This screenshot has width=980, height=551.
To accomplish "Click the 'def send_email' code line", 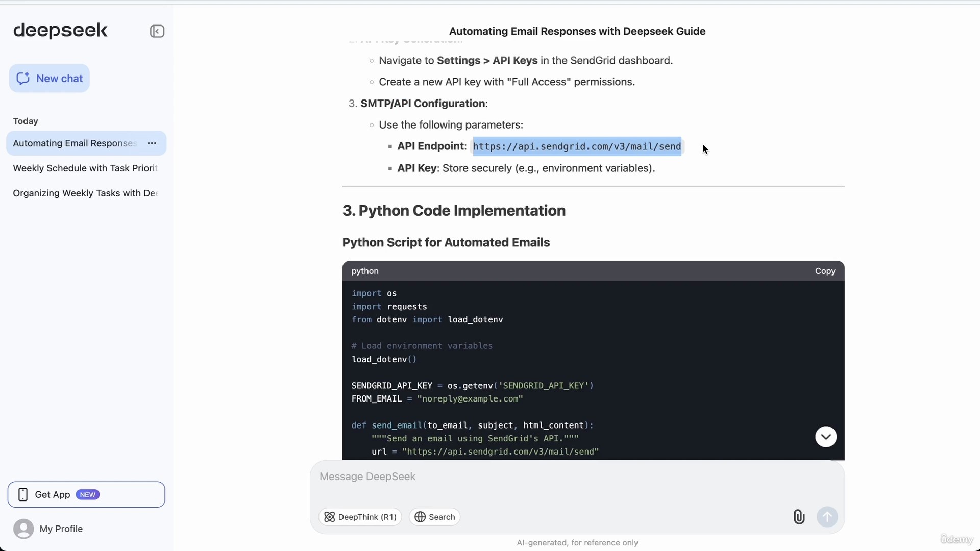I will click(472, 425).
